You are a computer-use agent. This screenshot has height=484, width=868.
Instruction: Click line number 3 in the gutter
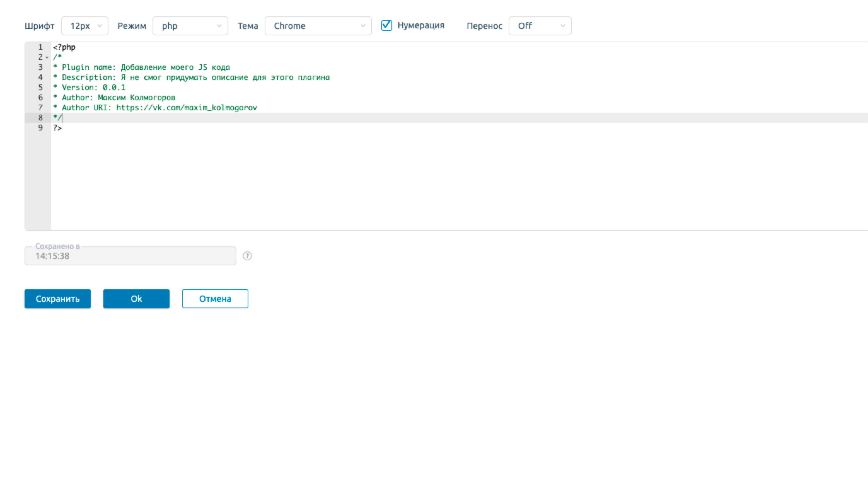(40, 67)
